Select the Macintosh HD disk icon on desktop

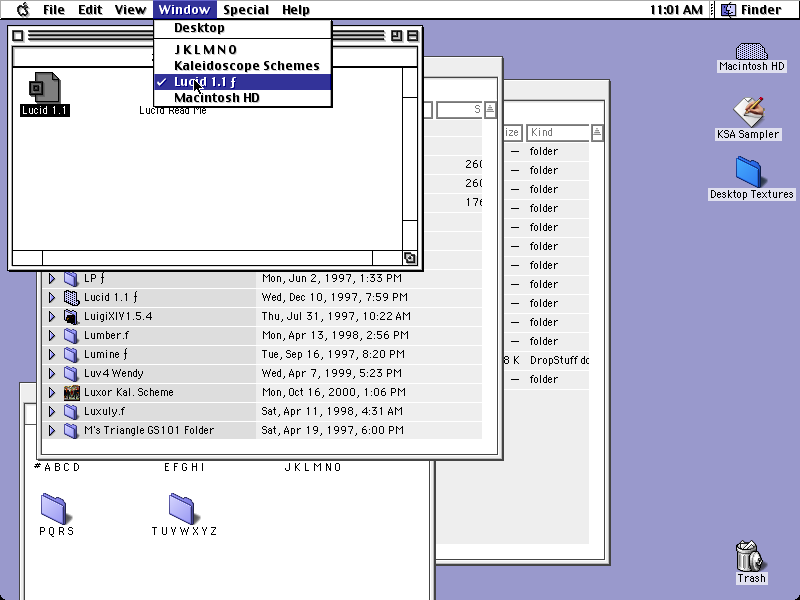coord(752,51)
